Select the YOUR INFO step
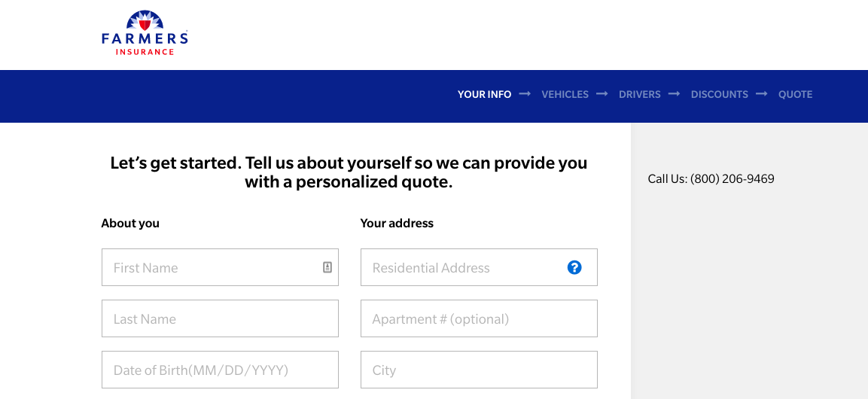This screenshot has width=868, height=399. pyautogui.click(x=484, y=94)
